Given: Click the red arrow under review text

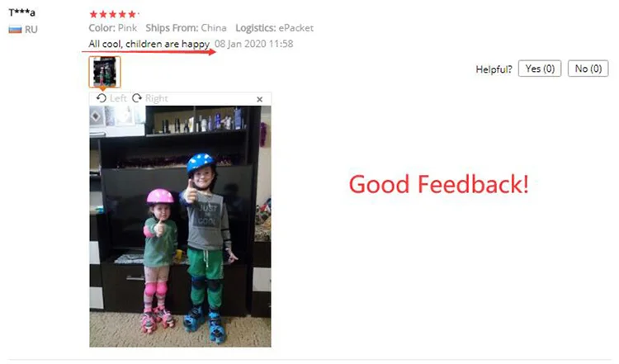Looking at the screenshot, I should [149, 52].
